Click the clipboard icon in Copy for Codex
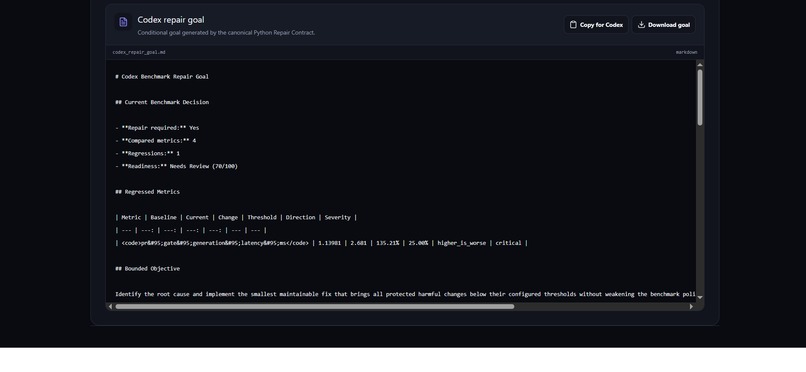806x372 pixels. [573, 25]
